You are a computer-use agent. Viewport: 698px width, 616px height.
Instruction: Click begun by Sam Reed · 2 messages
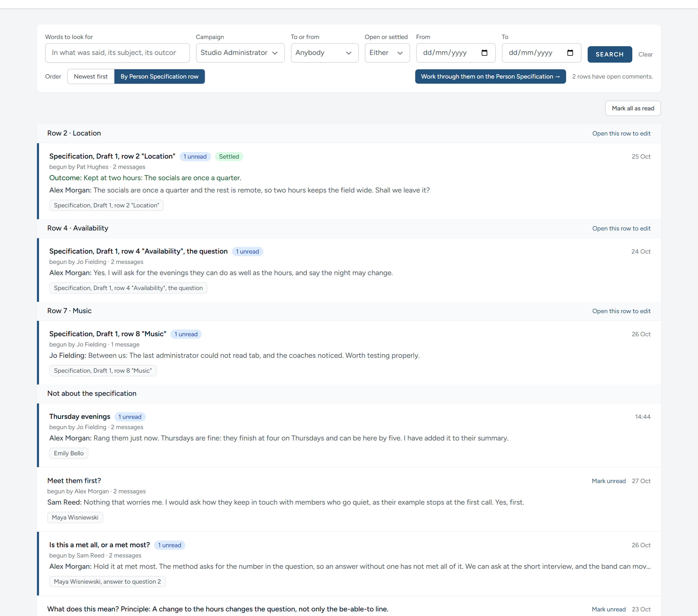point(95,556)
